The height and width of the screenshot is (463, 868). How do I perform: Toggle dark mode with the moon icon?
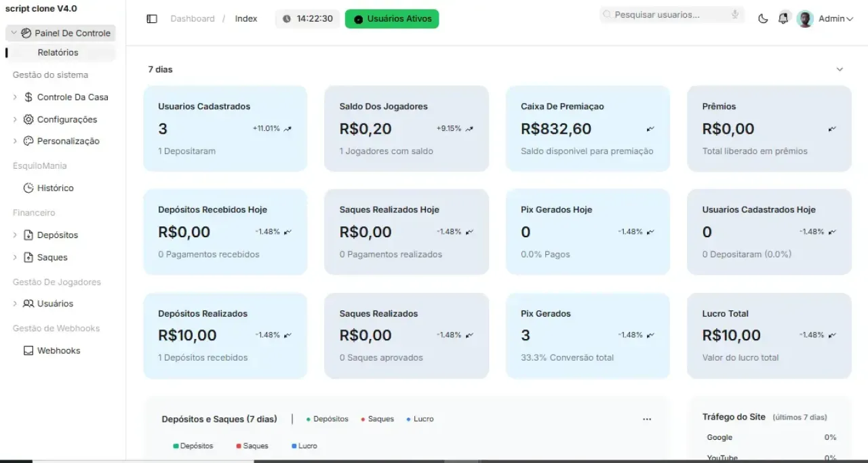[x=762, y=19]
